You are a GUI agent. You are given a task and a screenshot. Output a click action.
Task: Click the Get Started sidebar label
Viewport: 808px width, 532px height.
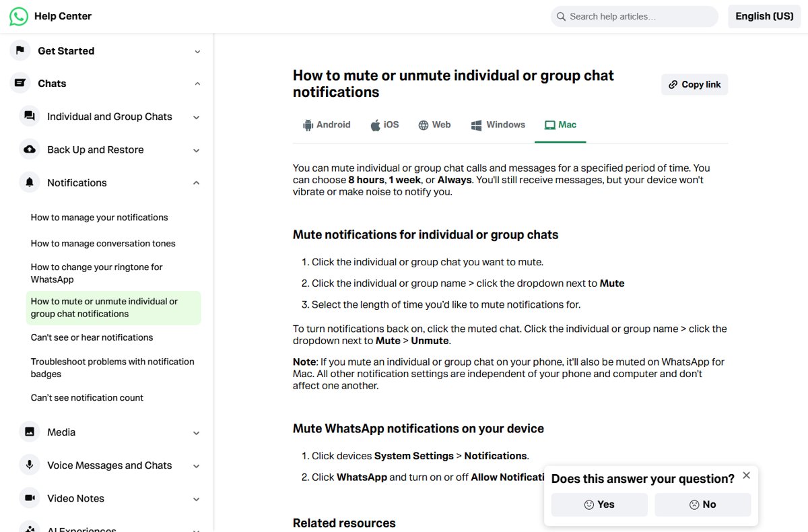[x=66, y=51]
